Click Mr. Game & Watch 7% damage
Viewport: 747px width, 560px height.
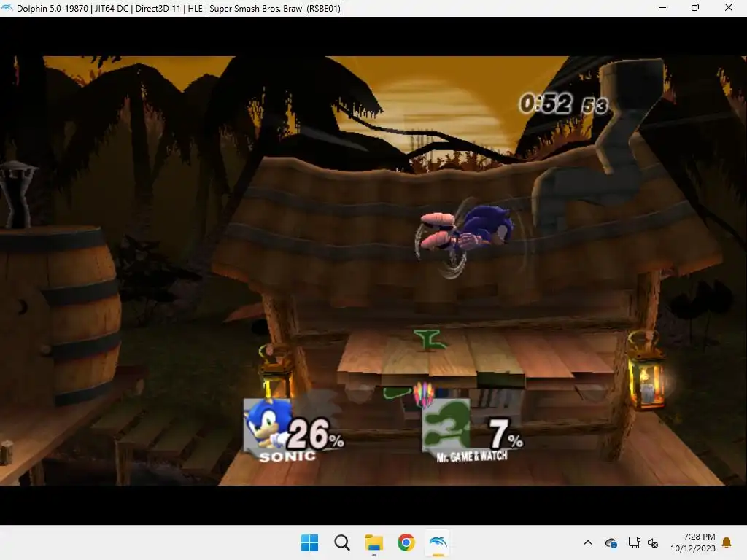pyautogui.click(x=506, y=435)
